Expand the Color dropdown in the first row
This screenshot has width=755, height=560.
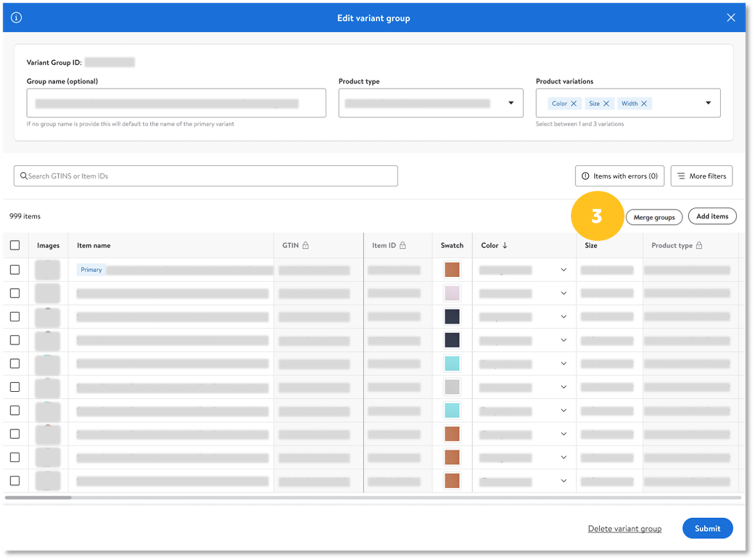tap(563, 270)
